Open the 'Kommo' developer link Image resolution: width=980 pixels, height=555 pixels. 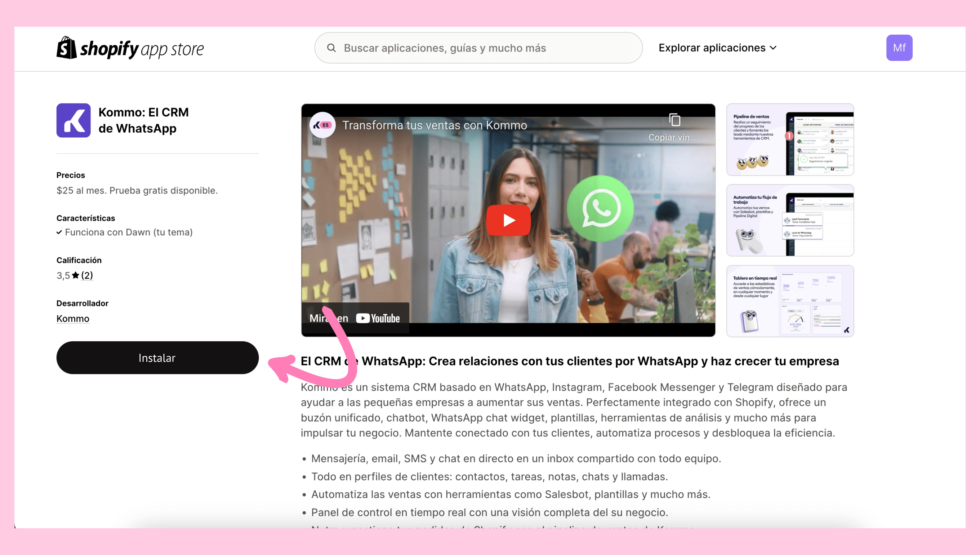[73, 318]
